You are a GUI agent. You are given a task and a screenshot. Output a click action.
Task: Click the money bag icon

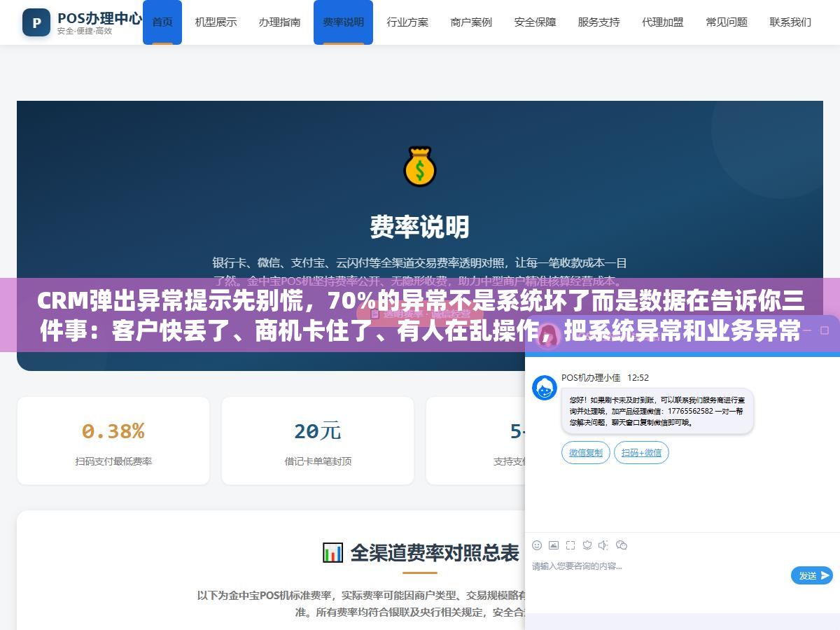point(420,167)
